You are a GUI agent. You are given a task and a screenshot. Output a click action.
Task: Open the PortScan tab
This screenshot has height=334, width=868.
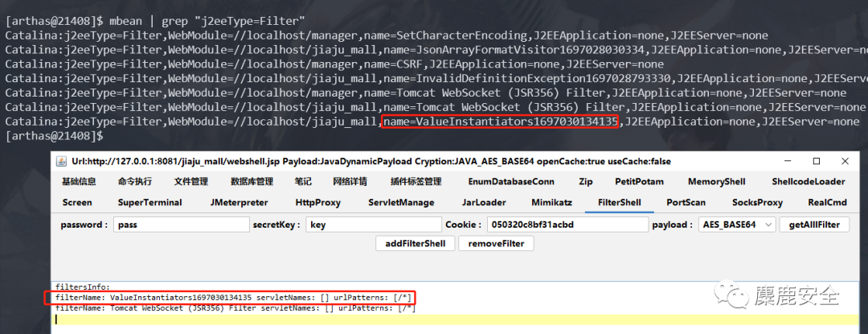coord(686,203)
